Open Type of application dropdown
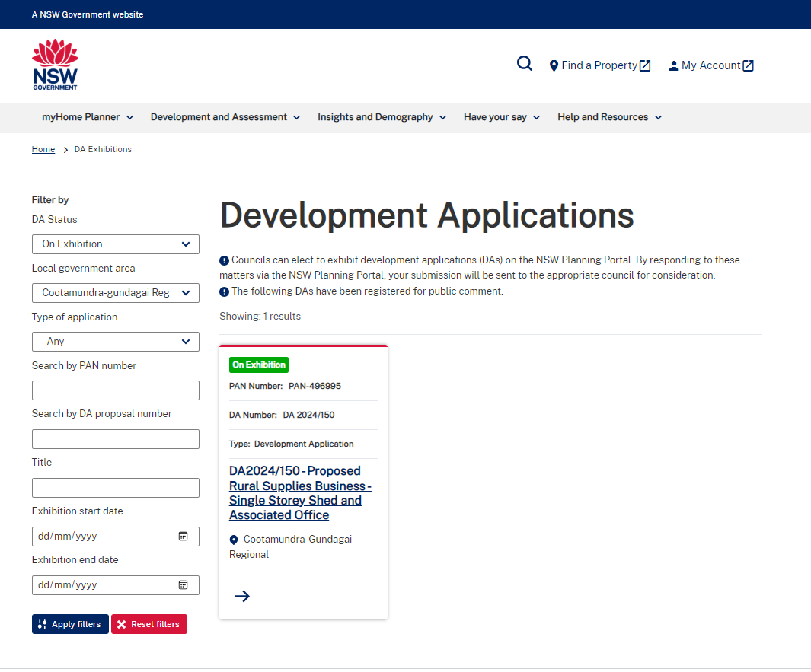Image resolution: width=811 pixels, height=672 pixels. [116, 342]
